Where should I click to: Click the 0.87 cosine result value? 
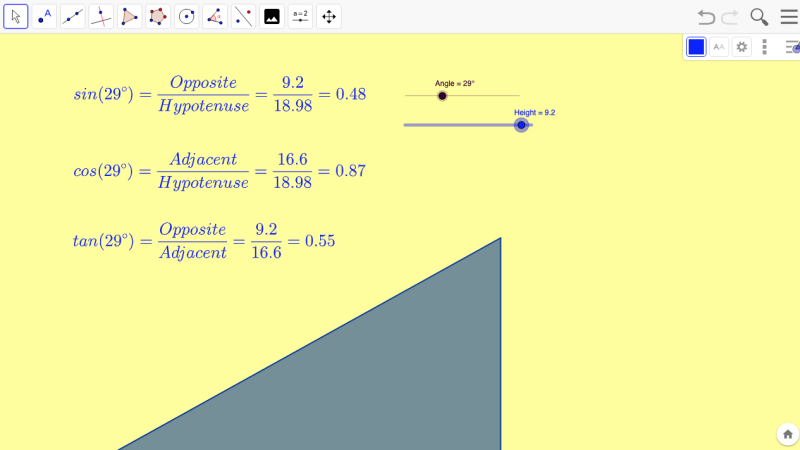[351, 171]
